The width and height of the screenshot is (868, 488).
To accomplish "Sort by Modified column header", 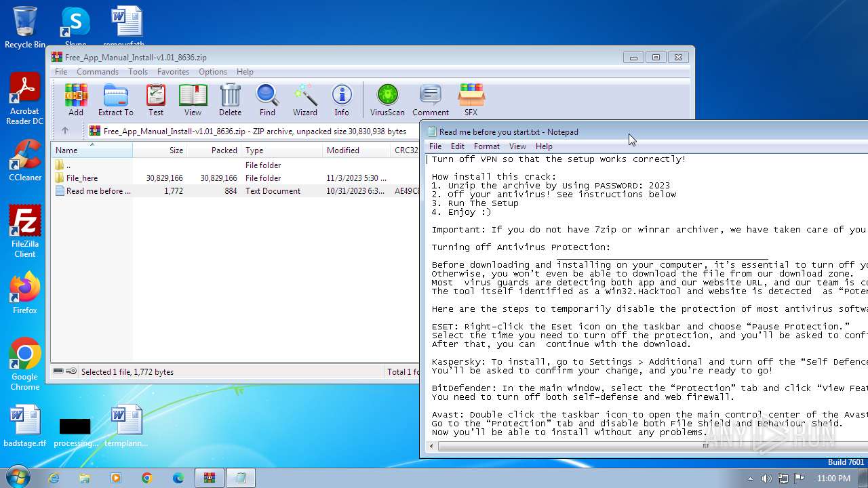I will point(357,150).
